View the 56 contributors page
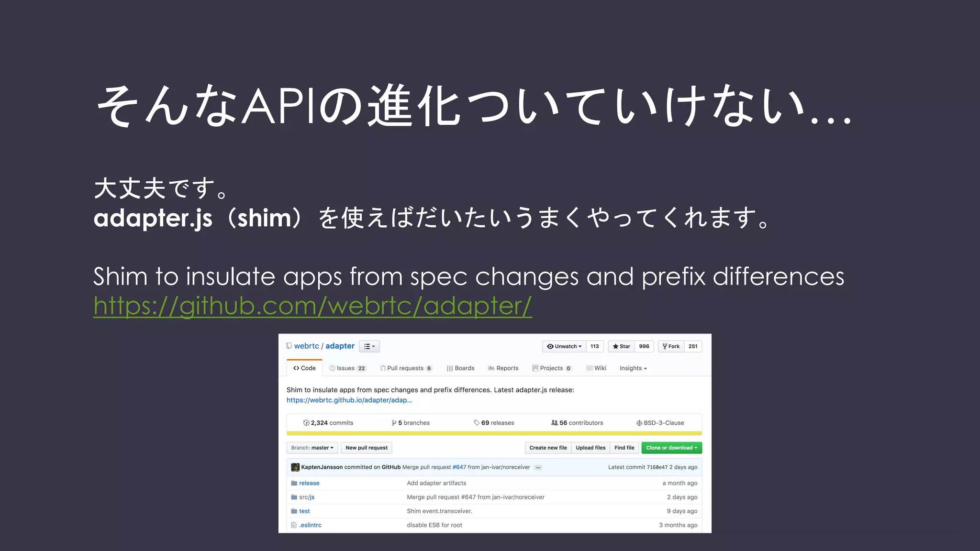Image resolution: width=980 pixels, height=551 pixels. click(577, 423)
